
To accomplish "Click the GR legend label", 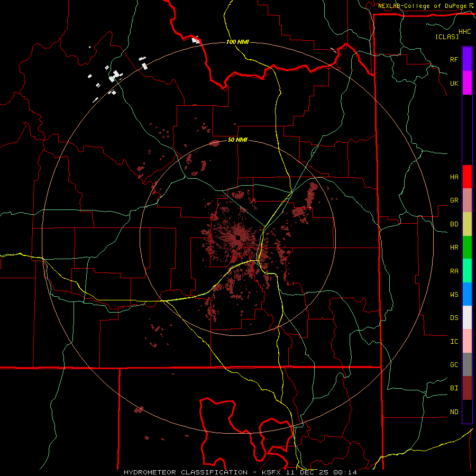I will click(x=454, y=200).
